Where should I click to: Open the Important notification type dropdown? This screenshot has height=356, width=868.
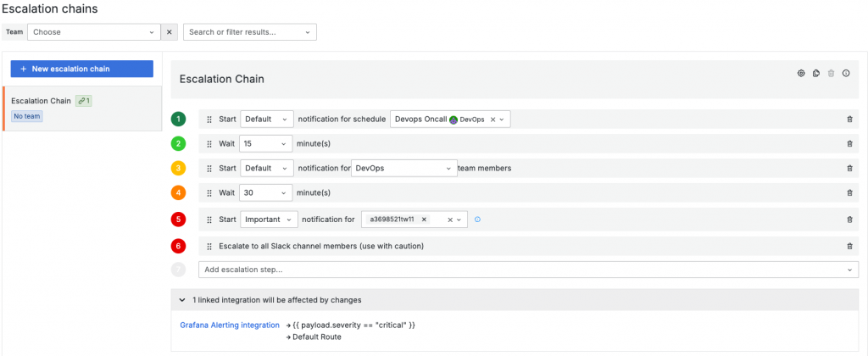(x=269, y=220)
